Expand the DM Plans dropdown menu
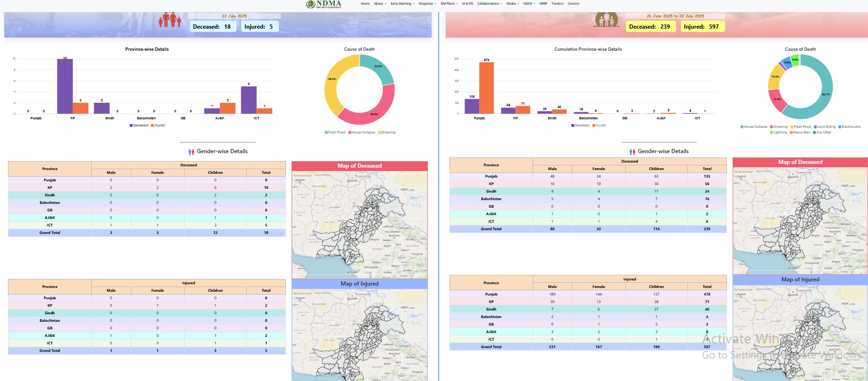The height and width of the screenshot is (381, 868). (x=449, y=4)
